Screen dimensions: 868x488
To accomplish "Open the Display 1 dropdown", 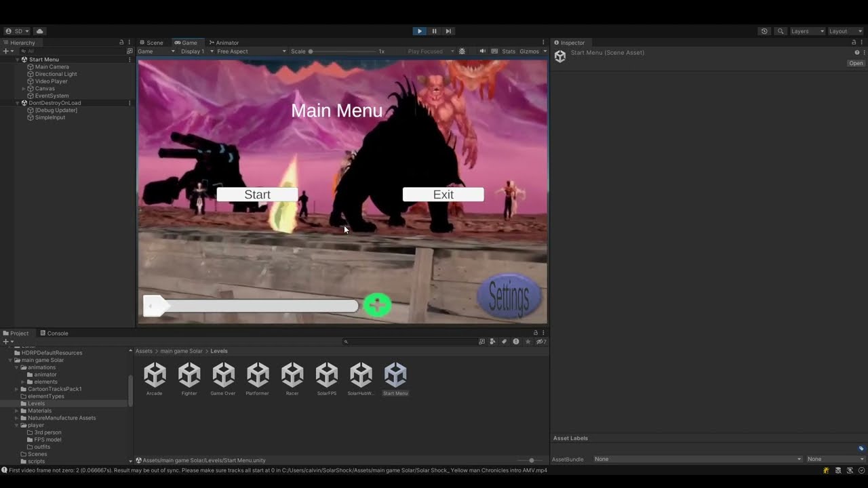I will [197, 52].
